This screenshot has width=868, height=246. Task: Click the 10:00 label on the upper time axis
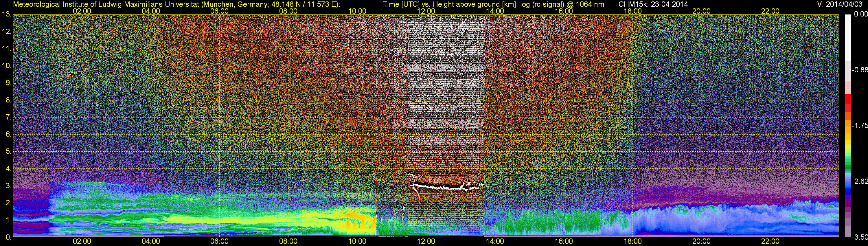pos(357,11)
